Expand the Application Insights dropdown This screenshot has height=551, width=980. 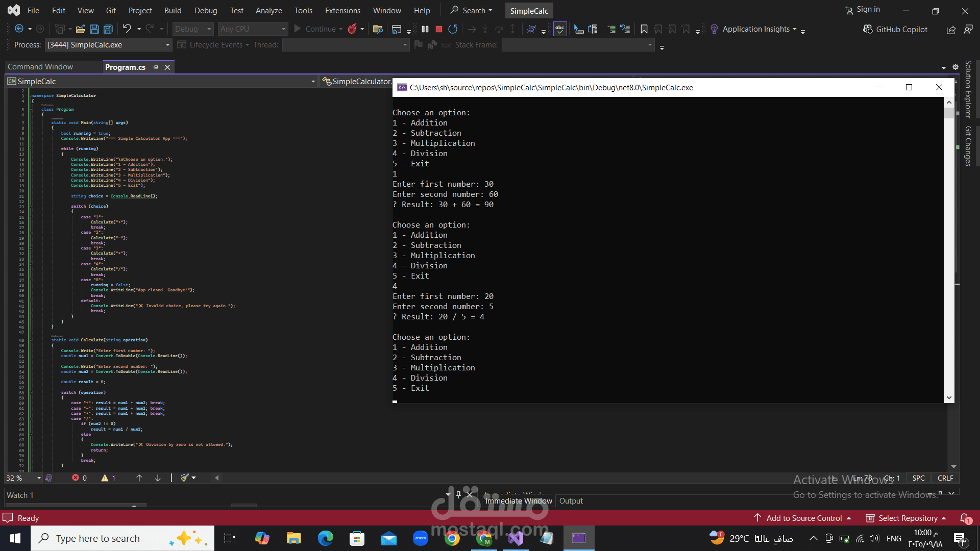pyautogui.click(x=794, y=29)
